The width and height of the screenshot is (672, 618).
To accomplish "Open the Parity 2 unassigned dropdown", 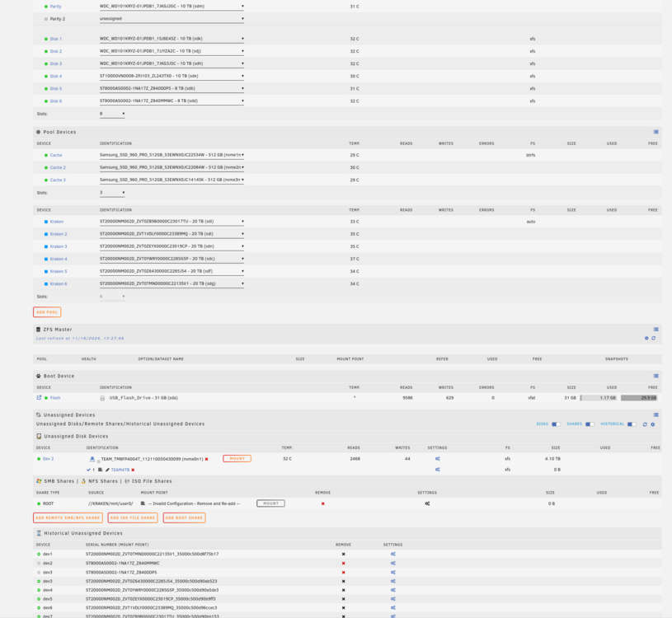I will [x=172, y=19].
